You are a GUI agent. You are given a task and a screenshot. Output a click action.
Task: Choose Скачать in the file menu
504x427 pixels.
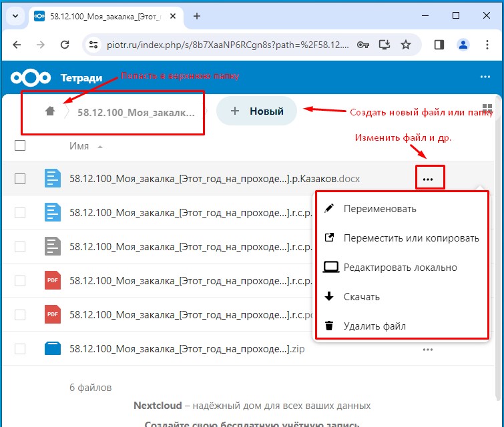(361, 297)
